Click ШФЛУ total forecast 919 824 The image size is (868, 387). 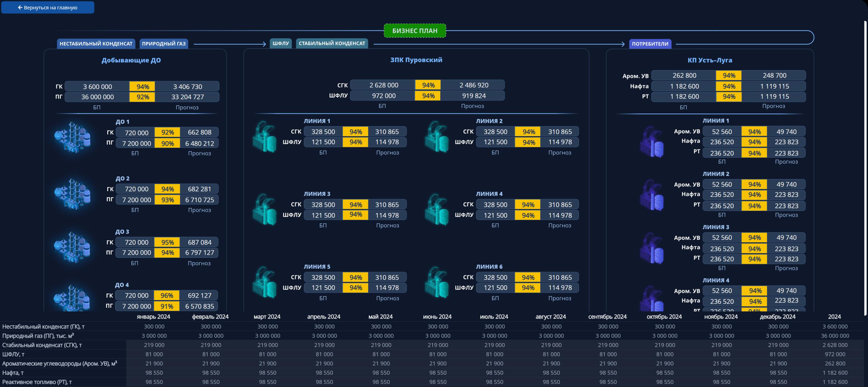[474, 96]
